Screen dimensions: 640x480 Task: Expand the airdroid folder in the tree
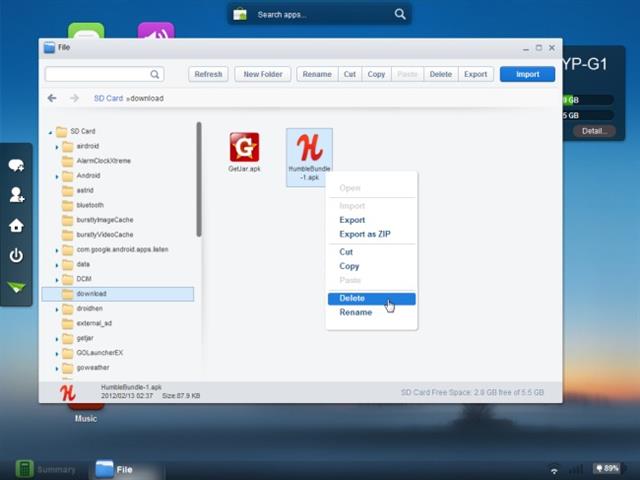(57, 146)
